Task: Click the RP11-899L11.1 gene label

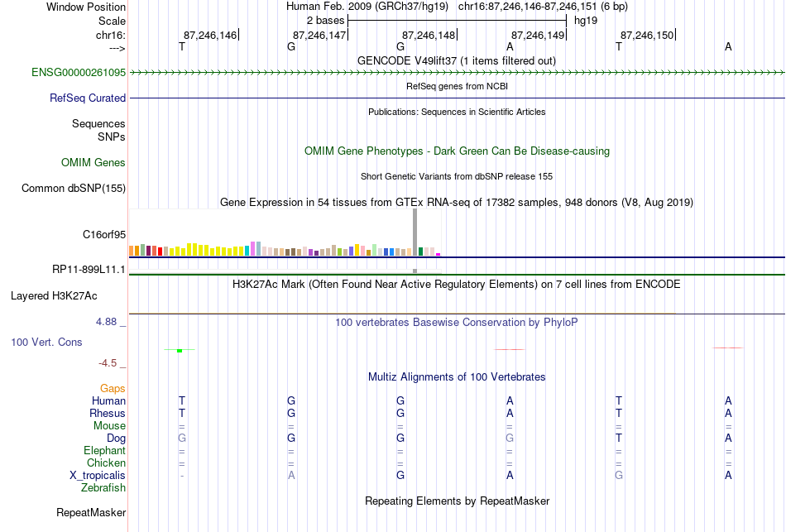Action: pyautogui.click(x=89, y=270)
